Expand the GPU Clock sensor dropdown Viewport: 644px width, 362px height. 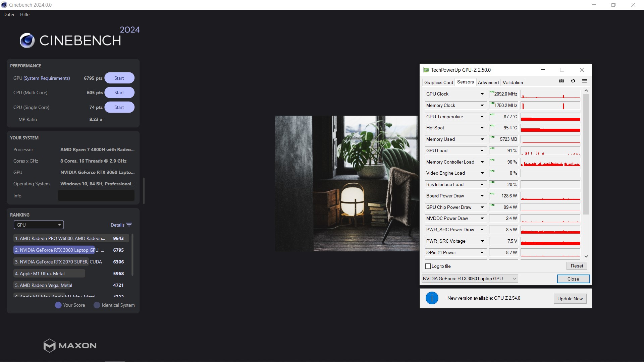(x=482, y=94)
